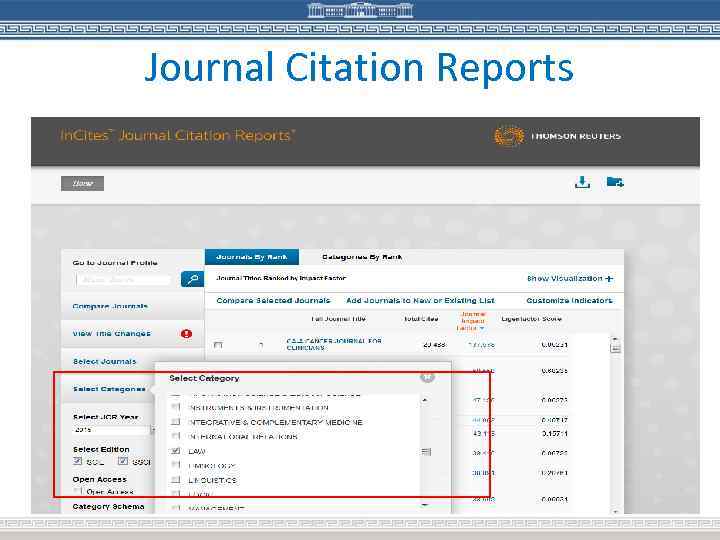Click the category list scroll-down arrow
Screen dimensions: 720x540
click(x=425, y=506)
